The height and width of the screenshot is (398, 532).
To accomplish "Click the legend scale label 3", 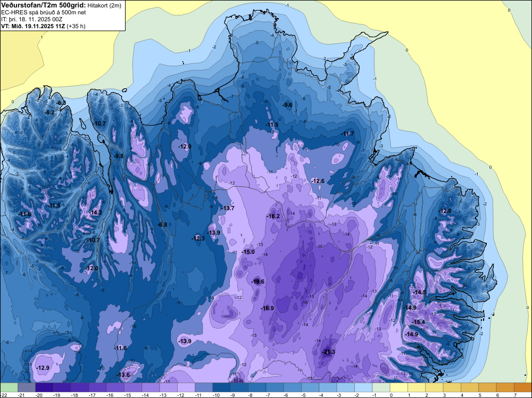I will 444,395.
